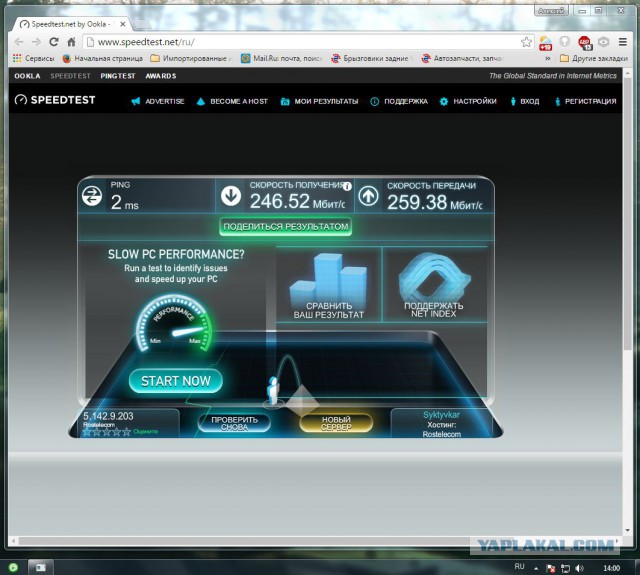Click the ПОДЕЛИТЬСЯ РЕЗУЛЬТАТОМ button
The height and width of the screenshot is (575, 640).
point(285,227)
